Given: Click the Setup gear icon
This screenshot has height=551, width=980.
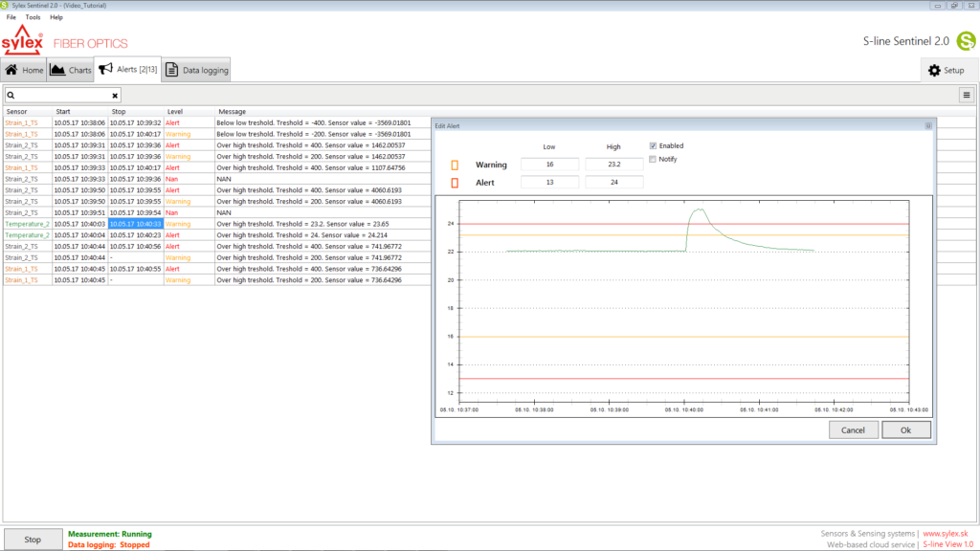Looking at the screenshot, I should click(x=934, y=71).
